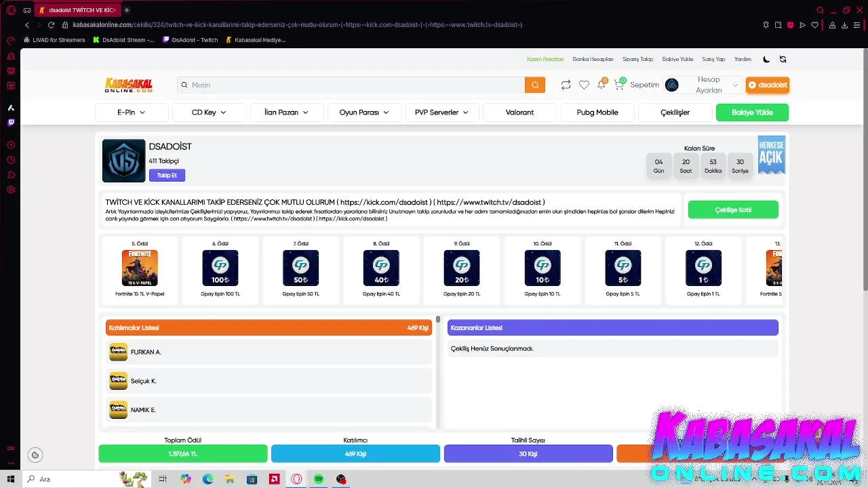
Task: Open the extensions cube icon in sidebar
Action: [11, 175]
